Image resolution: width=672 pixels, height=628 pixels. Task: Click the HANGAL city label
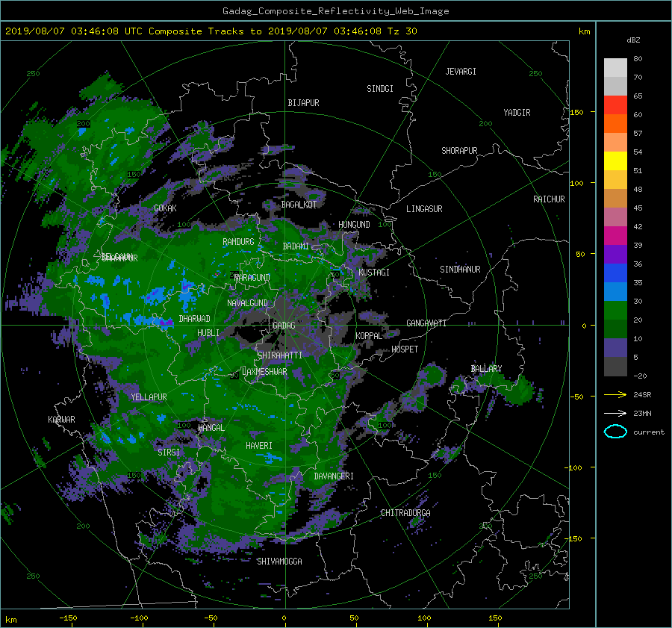tap(211, 428)
